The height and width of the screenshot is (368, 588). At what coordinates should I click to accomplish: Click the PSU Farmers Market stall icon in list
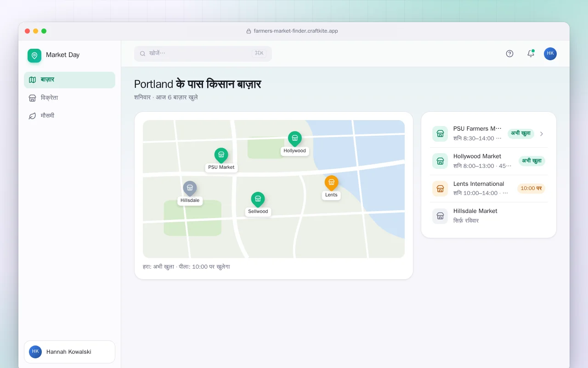tap(440, 134)
